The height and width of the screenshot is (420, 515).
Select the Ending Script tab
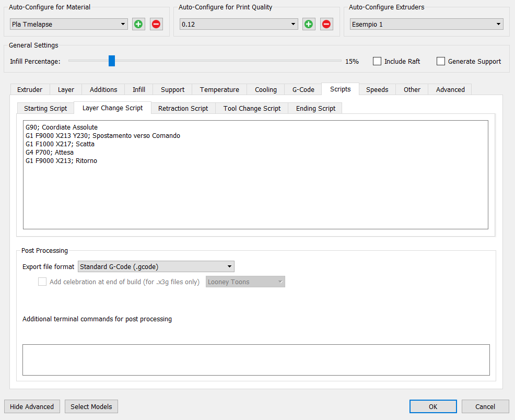[x=315, y=108]
